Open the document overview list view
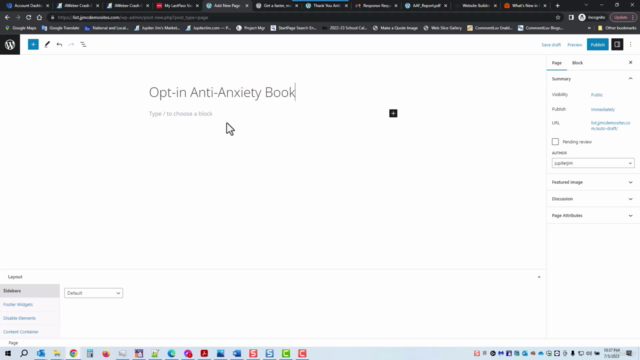The height and width of the screenshot is (360, 640). 83,44
